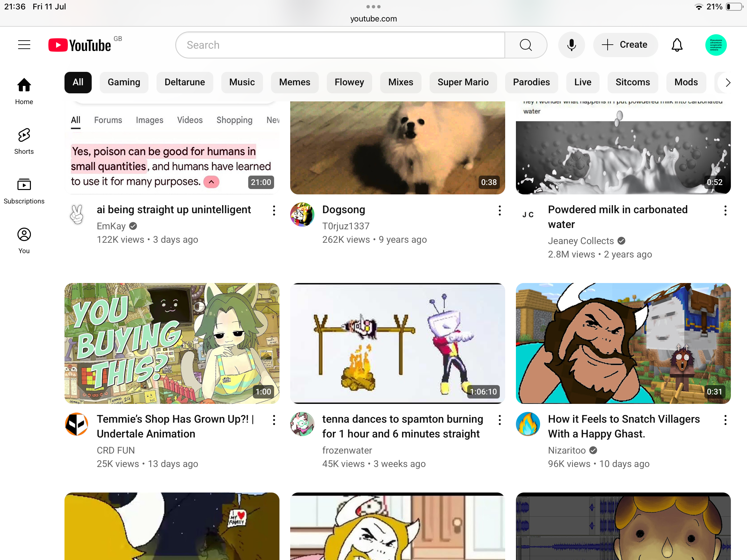Screen dimensions: 747x560
Task: Open How it Feels to Snatch Villagers title
Action: 624,426
